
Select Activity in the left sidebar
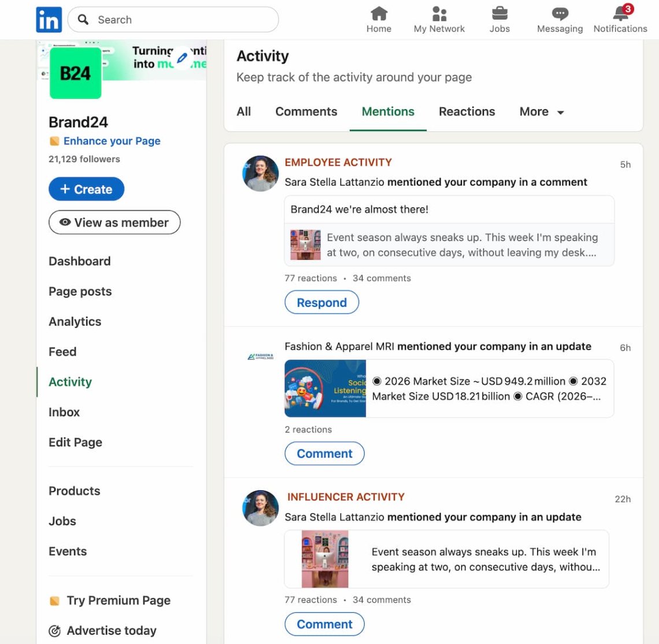click(70, 382)
